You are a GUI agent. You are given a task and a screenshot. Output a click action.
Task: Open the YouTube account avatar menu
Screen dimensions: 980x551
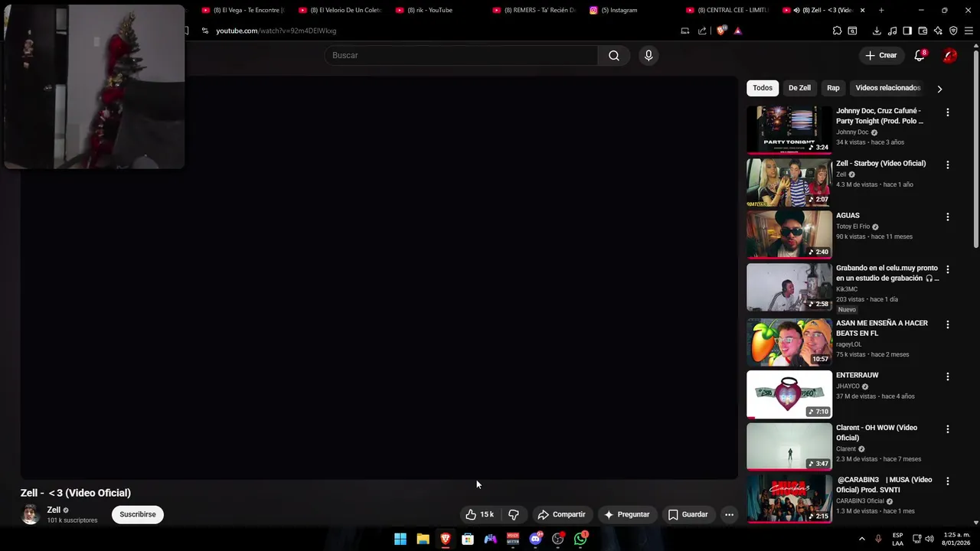pos(949,55)
